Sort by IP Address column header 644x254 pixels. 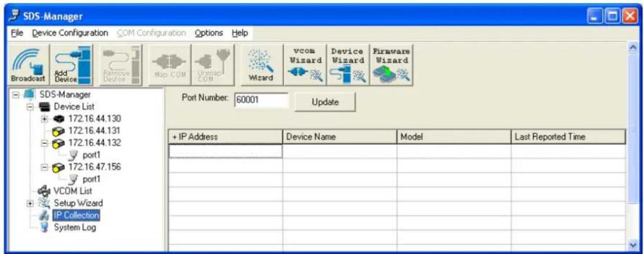[x=225, y=137]
